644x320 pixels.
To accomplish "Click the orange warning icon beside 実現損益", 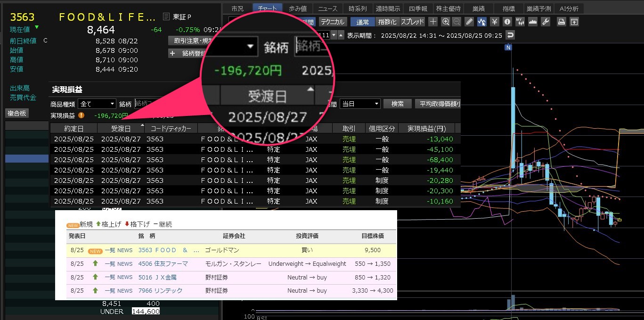I will click(81, 115).
